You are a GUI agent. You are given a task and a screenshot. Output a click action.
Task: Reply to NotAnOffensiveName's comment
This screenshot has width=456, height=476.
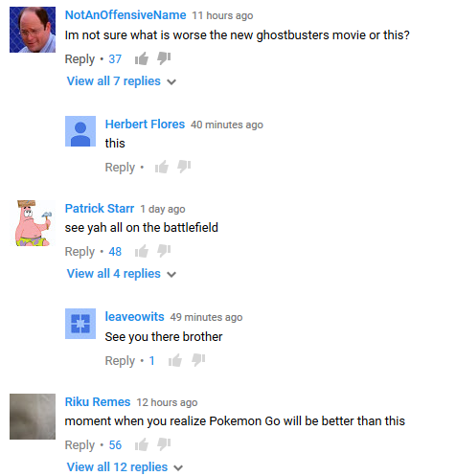(x=80, y=59)
